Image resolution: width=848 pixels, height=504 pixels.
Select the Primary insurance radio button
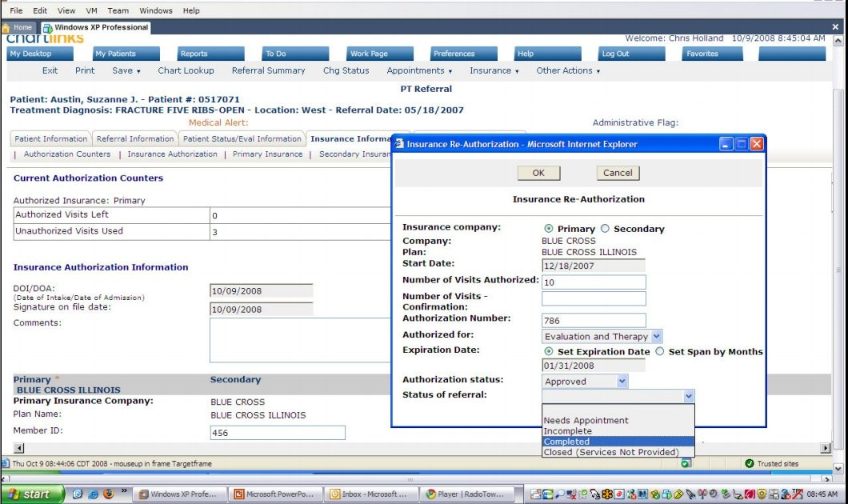548,229
